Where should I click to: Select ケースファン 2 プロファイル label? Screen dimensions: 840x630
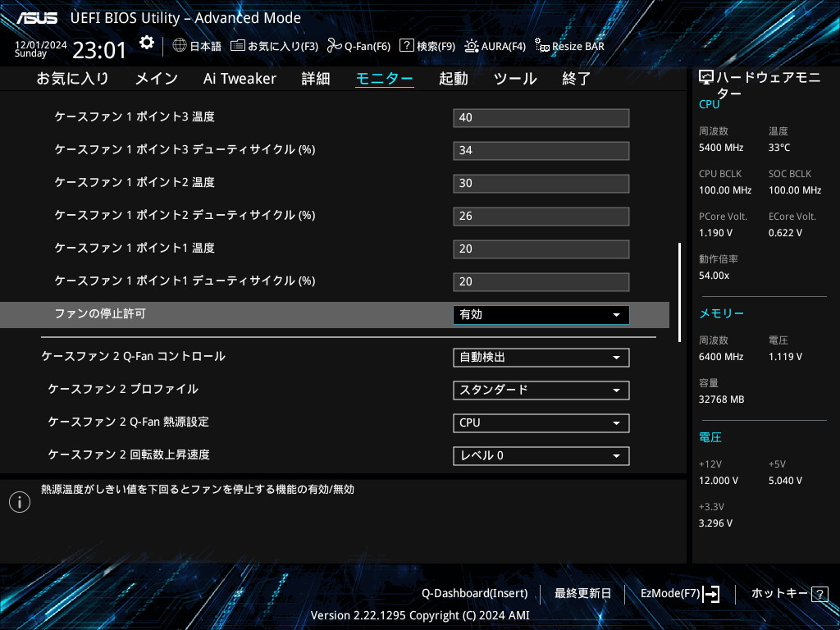click(x=123, y=389)
